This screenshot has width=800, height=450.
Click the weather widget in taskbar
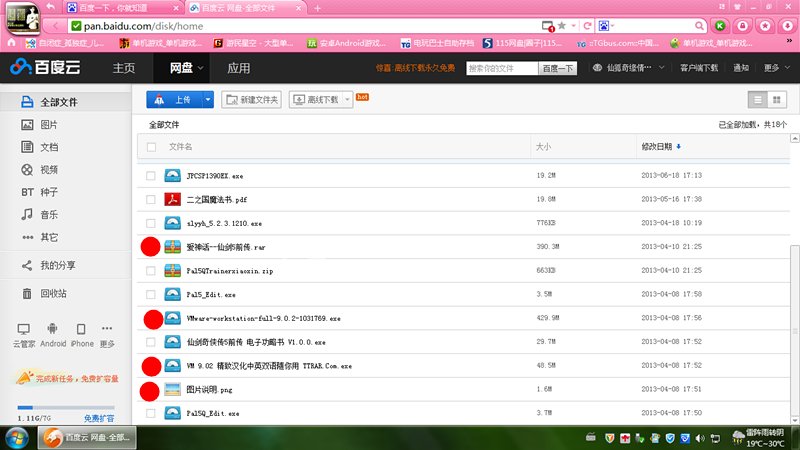pyautogui.click(x=757, y=438)
